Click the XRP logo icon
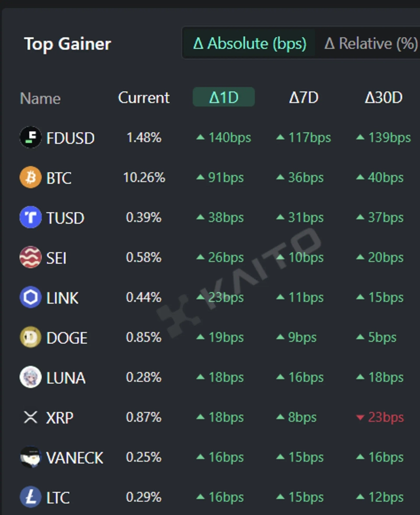420x515 pixels. coord(30,417)
